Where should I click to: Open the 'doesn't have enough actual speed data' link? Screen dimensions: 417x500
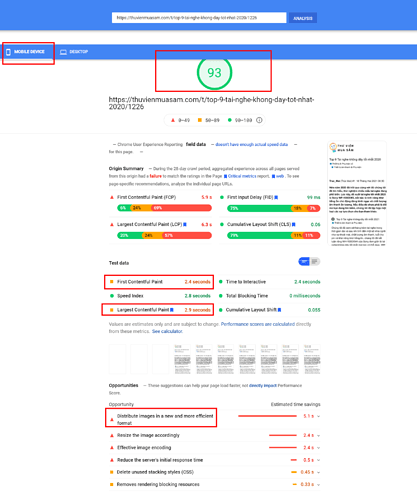(252, 144)
